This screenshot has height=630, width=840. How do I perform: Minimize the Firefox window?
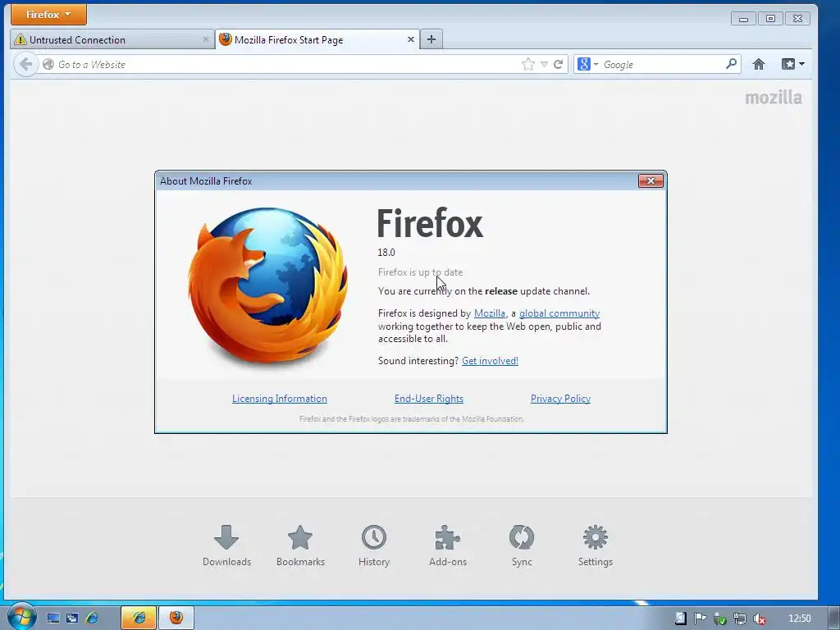tap(743, 19)
